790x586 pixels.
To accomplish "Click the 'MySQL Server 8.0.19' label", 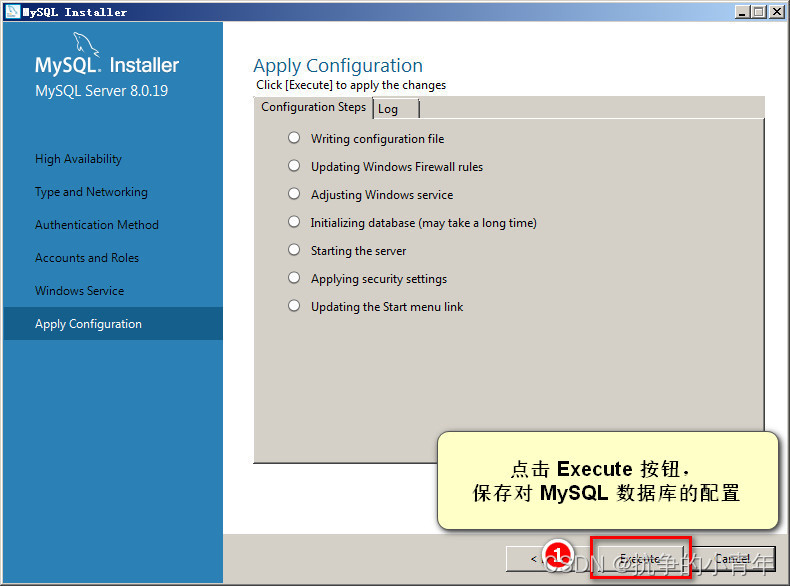I will tap(101, 91).
